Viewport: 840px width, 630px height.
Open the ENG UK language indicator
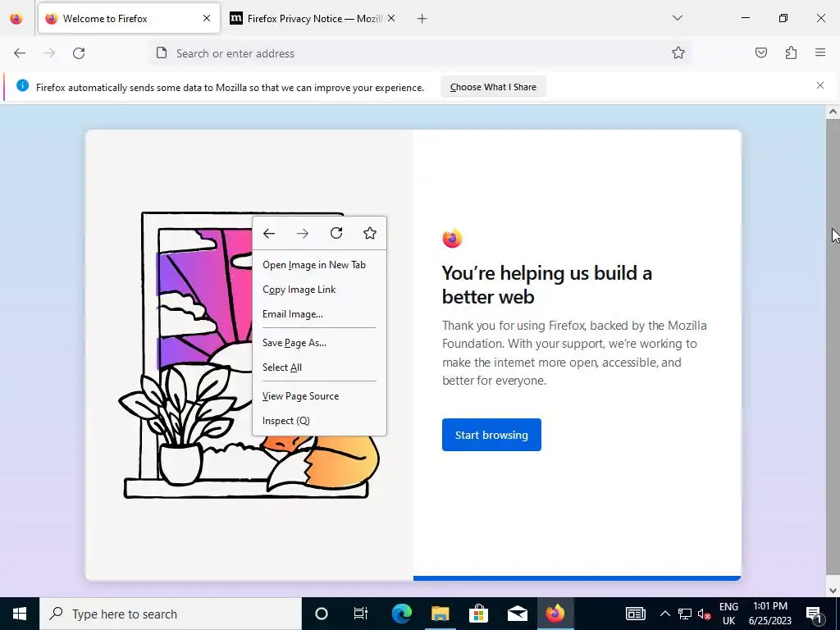click(728, 614)
